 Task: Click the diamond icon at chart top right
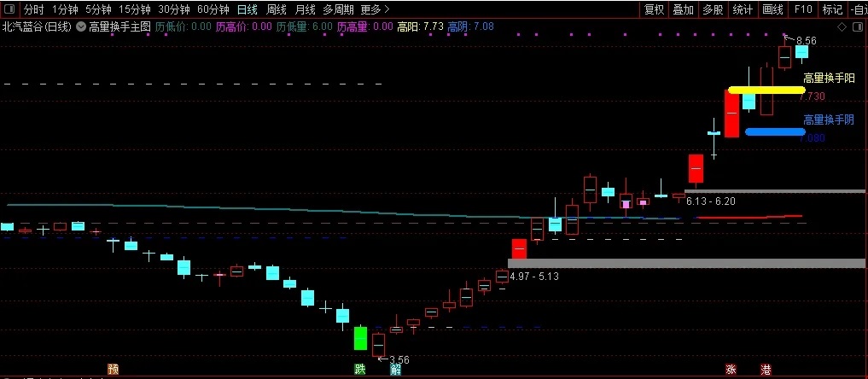tap(841, 27)
